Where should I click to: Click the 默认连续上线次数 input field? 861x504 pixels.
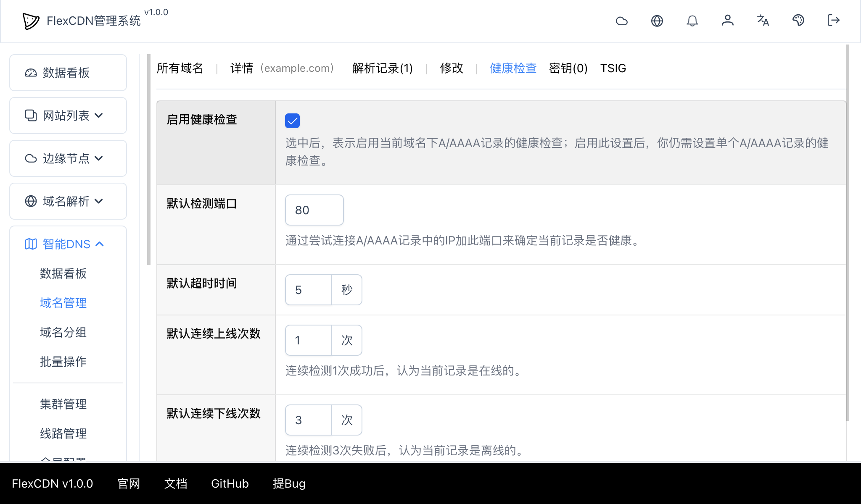point(309,340)
